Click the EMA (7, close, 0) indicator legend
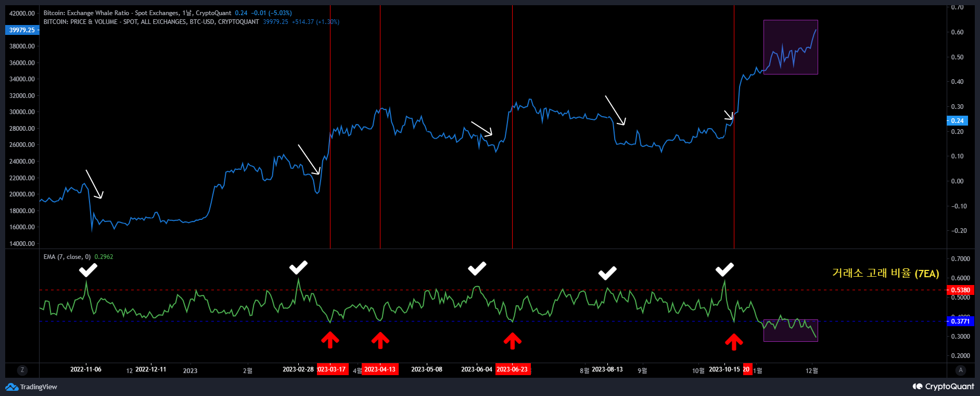 click(67, 257)
